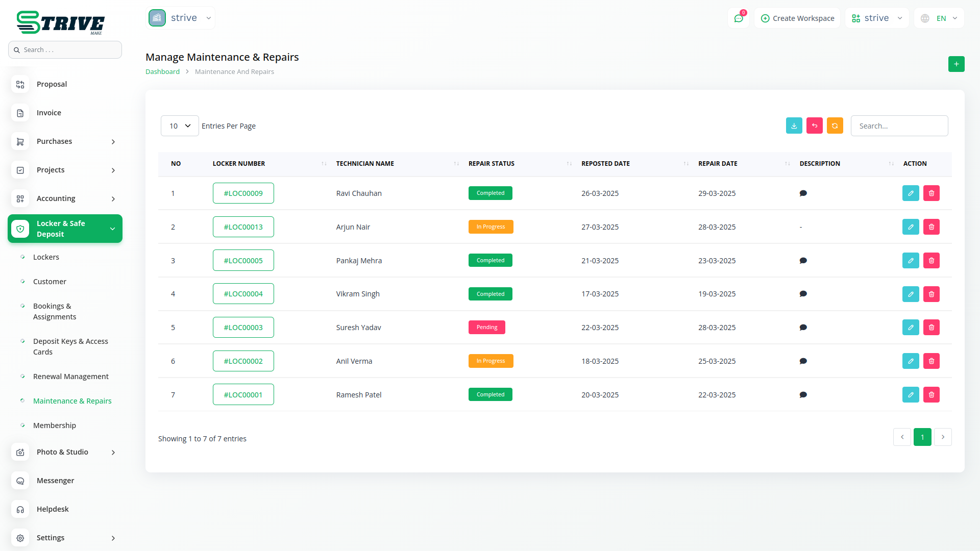Click the pink reset undo icon button
This screenshot has height=551, width=980.
point(814,126)
